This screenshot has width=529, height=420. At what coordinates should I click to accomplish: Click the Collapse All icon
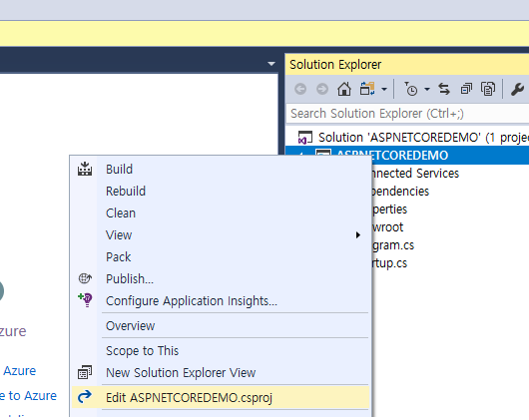(466, 89)
